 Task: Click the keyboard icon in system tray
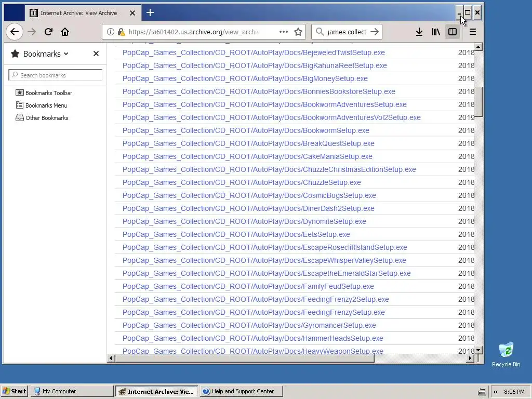pyautogui.click(x=482, y=392)
